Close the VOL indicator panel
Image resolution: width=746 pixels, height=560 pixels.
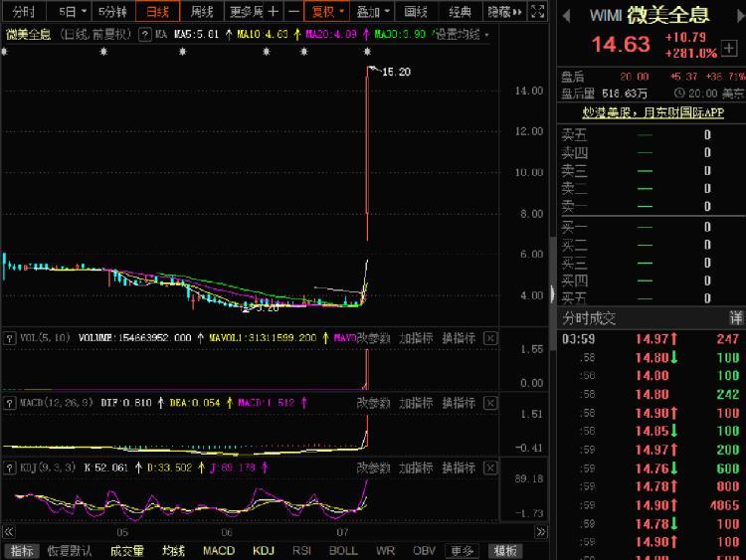pyautogui.click(x=490, y=338)
